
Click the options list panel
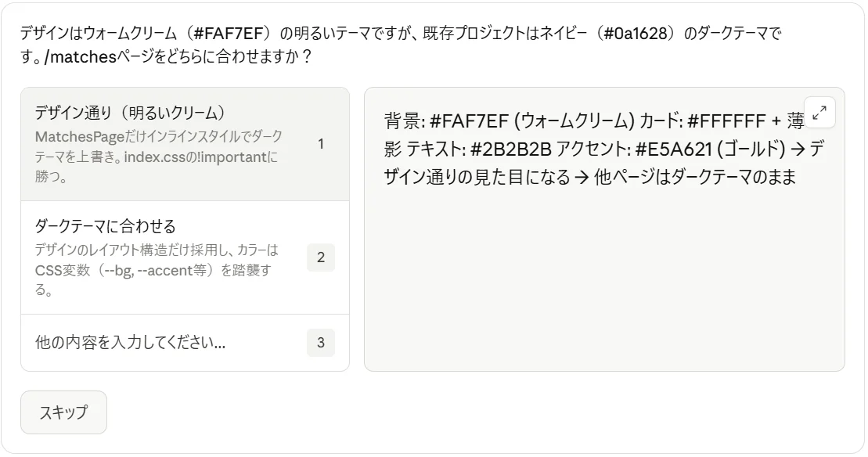[185, 227]
